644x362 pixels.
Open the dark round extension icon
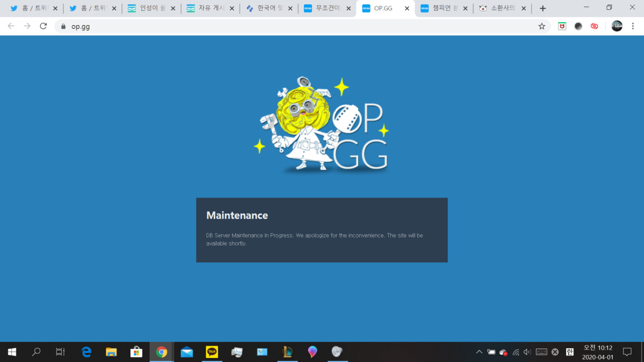tap(578, 26)
